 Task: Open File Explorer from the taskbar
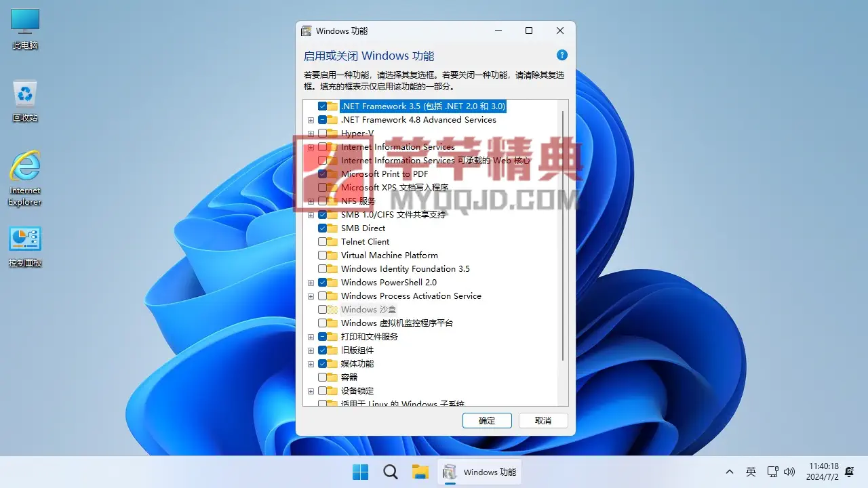tap(420, 472)
